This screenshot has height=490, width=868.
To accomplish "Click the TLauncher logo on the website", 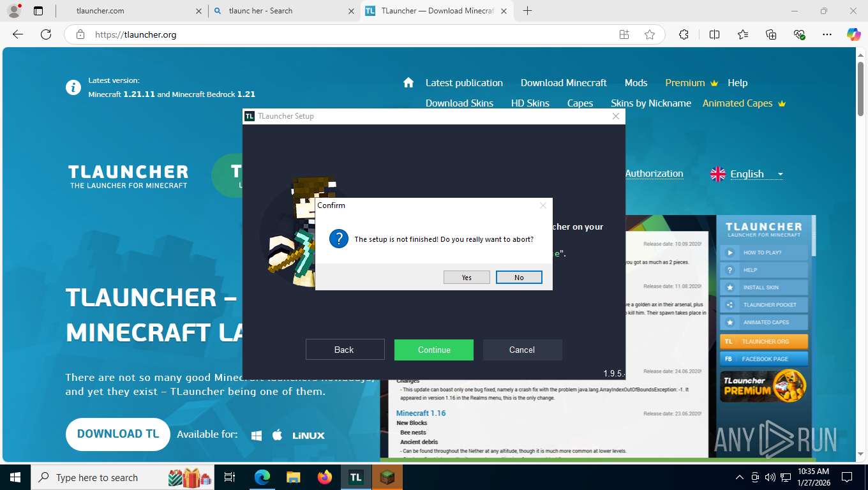I will [x=128, y=175].
